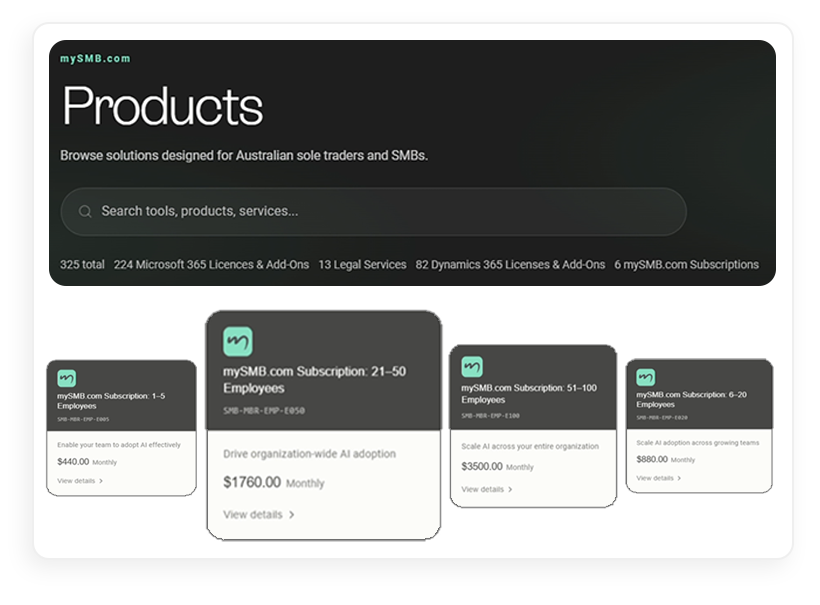820x605 pixels.
Task: Click chevron next to View details on $1760.00 card
Action: coord(291,515)
